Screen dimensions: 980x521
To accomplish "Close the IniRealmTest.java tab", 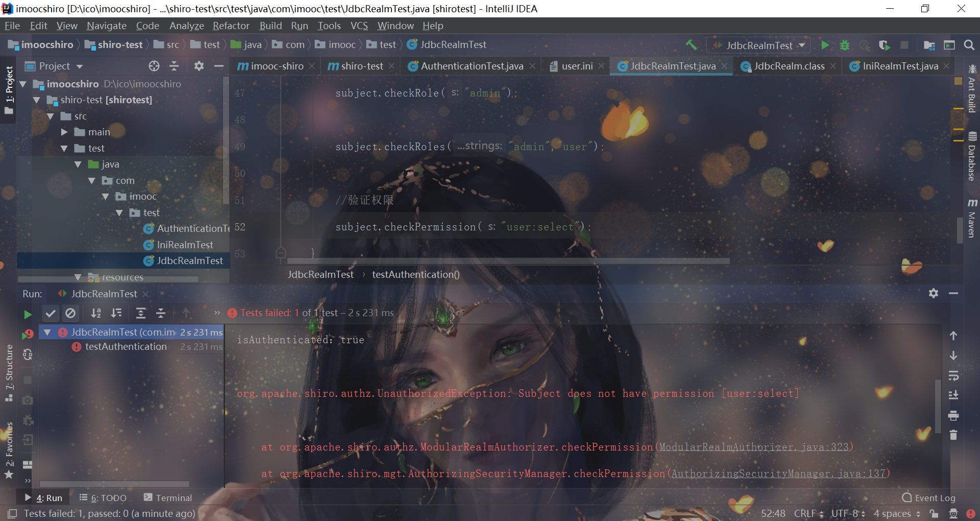I will 946,66.
